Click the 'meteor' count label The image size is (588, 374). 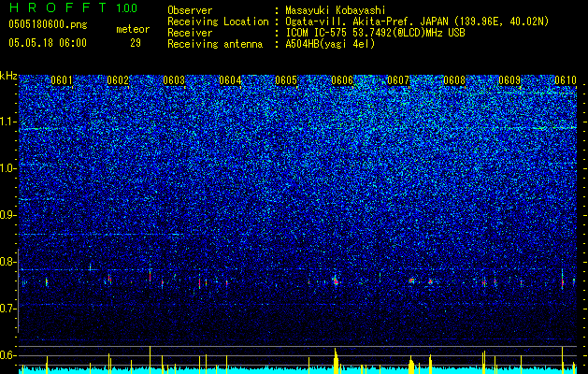point(133,29)
